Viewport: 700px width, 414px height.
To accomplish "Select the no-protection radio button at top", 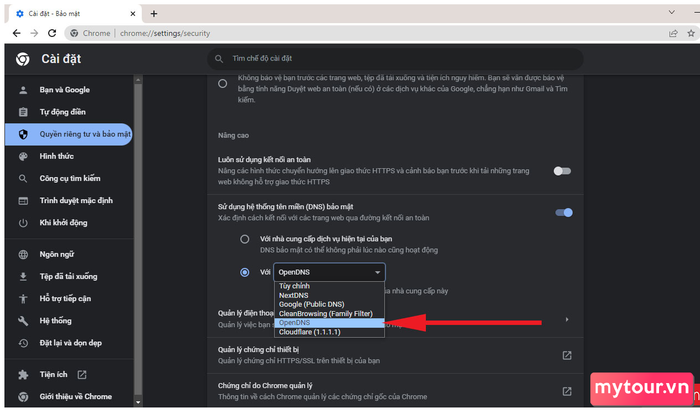I will (x=222, y=84).
